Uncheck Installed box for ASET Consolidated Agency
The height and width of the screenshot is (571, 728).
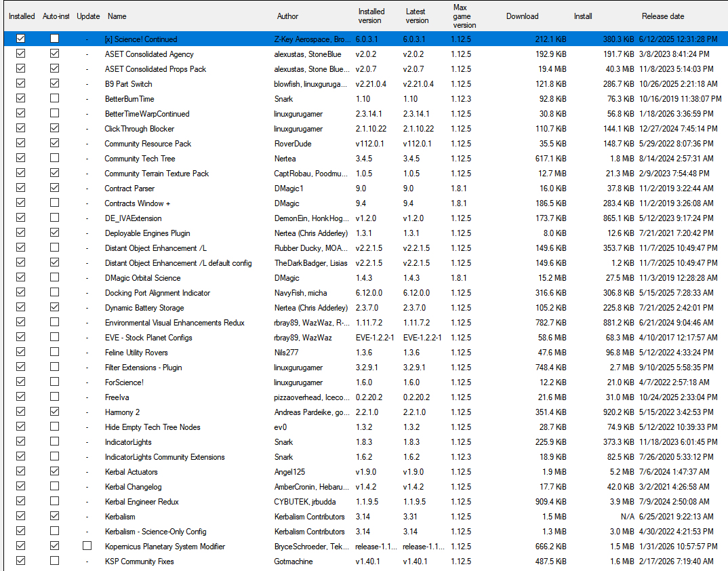tap(21, 54)
